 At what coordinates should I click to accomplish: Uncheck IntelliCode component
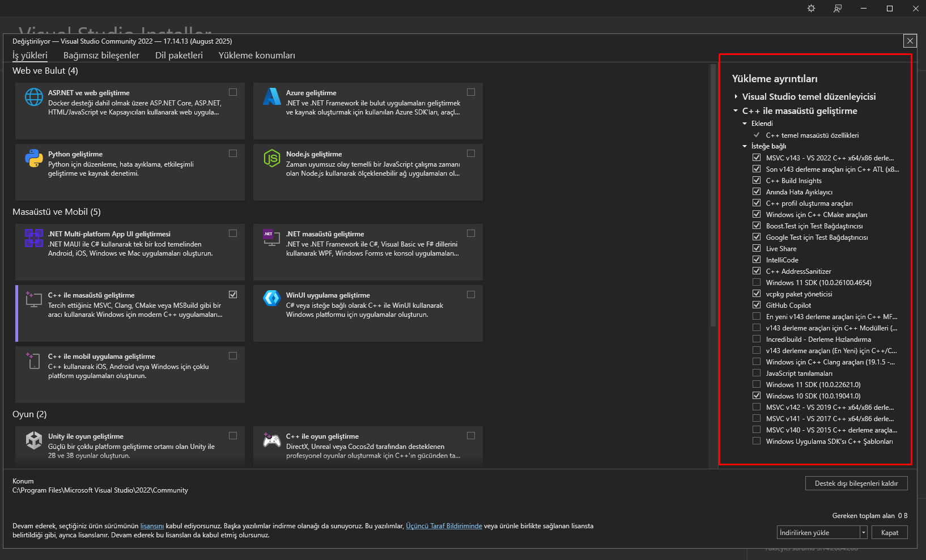[757, 260]
